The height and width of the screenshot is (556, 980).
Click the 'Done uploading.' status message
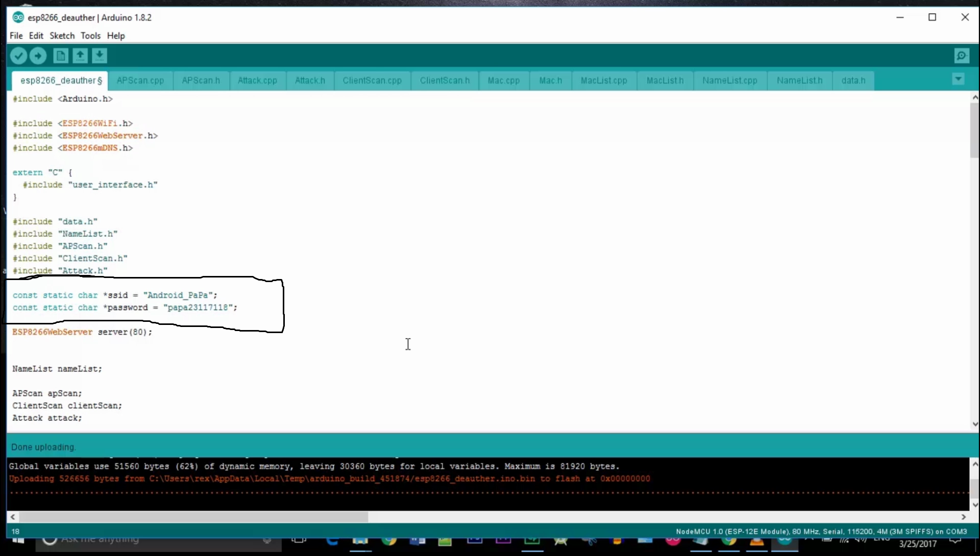click(x=43, y=447)
